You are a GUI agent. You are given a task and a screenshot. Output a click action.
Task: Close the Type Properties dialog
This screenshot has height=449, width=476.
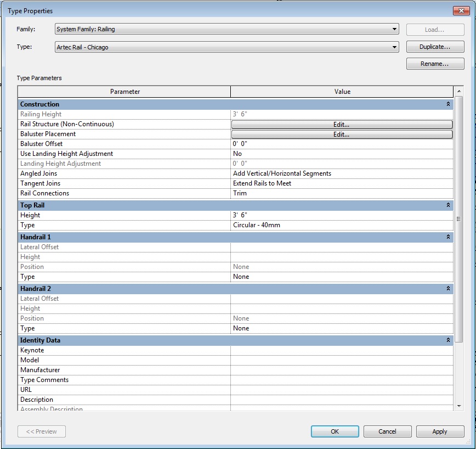pyautogui.click(x=459, y=11)
